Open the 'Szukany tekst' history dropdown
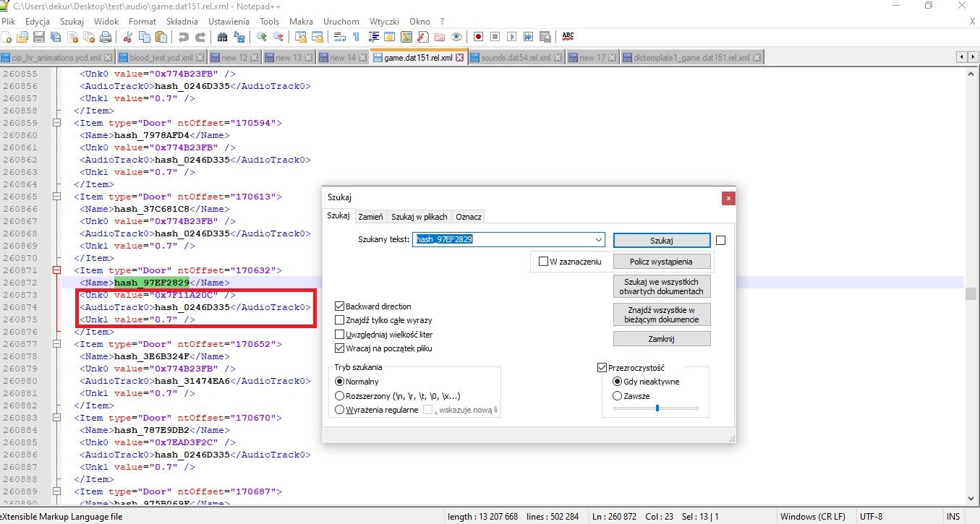980x524 pixels. pos(598,240)
